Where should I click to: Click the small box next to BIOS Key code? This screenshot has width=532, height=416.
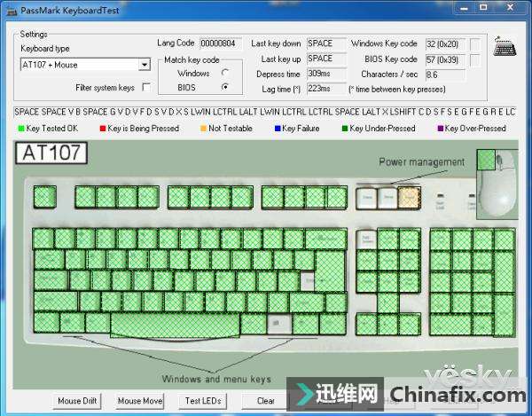475,60
